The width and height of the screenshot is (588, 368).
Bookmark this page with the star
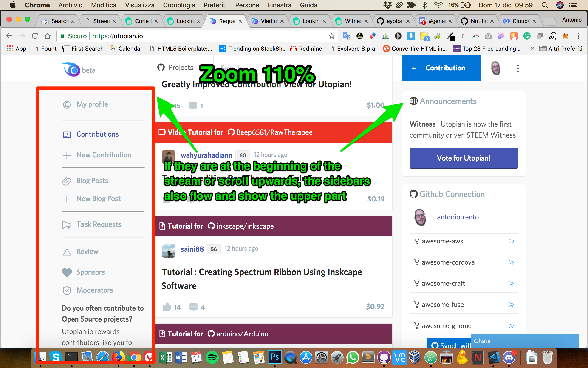coord(331,36)
